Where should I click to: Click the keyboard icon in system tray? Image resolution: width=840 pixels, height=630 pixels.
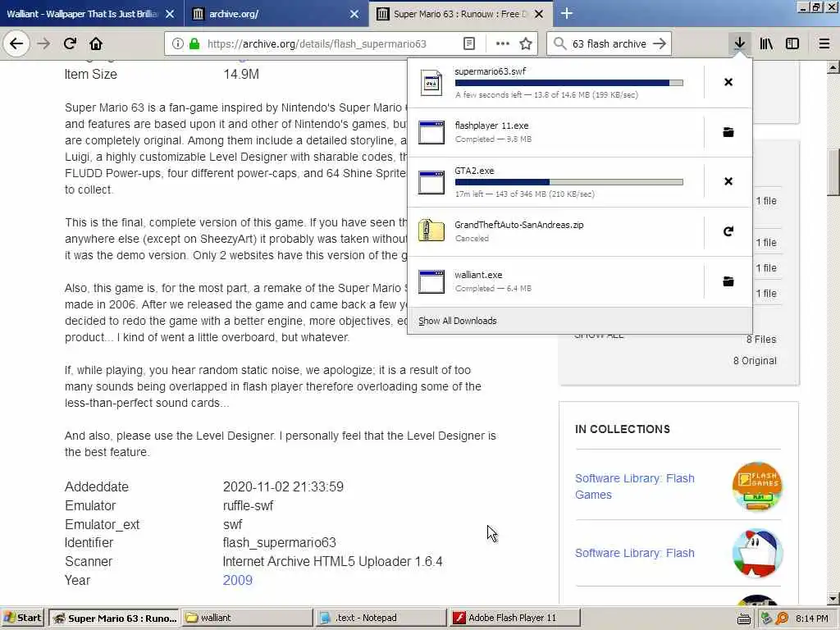click(743, 619)
